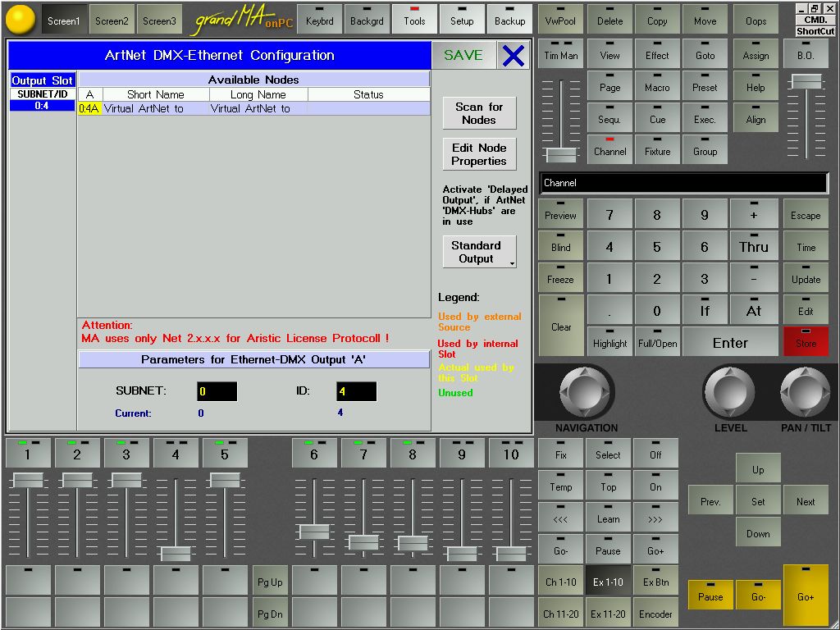Click the LEVEL wheel
The height and width of the screenshot is (630, 840).
click(729, 391)
